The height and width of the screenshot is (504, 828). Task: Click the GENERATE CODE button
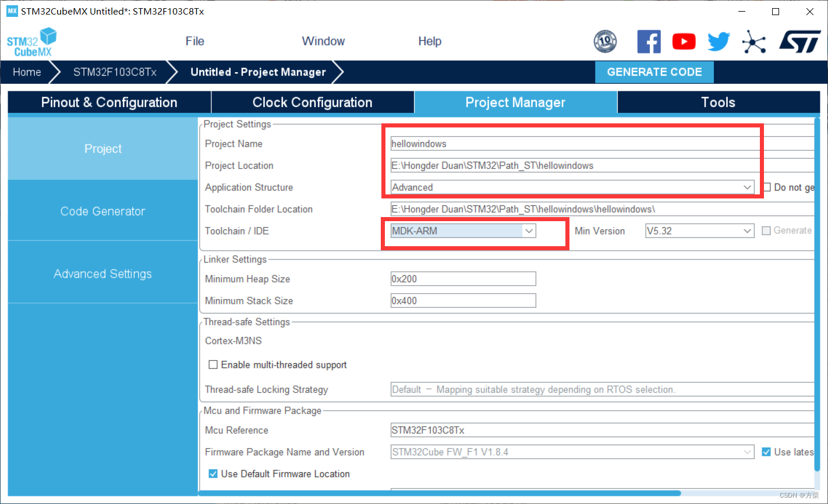click(x=654, y=72)
